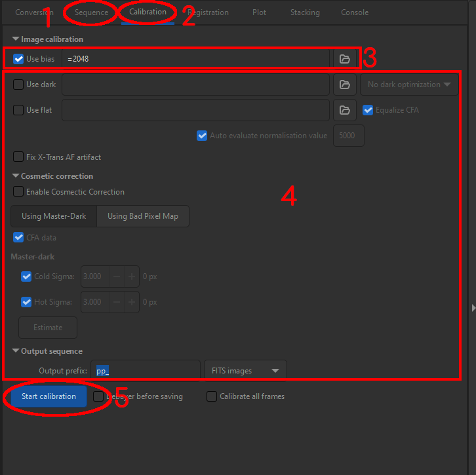Toggle Fix X-Trans AF artifact option
The width and height of the screenshot is (476, 475).
click(18, 157)
